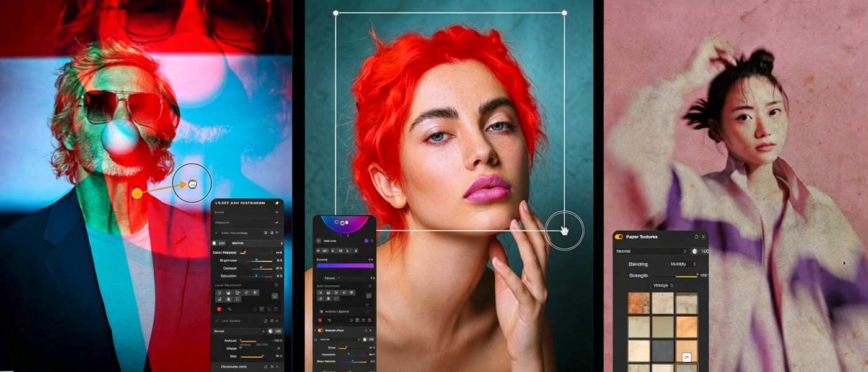Choose the peach-orange texture in the second row
This screenshot has width=868, height=372.
(x=687, y=327)
